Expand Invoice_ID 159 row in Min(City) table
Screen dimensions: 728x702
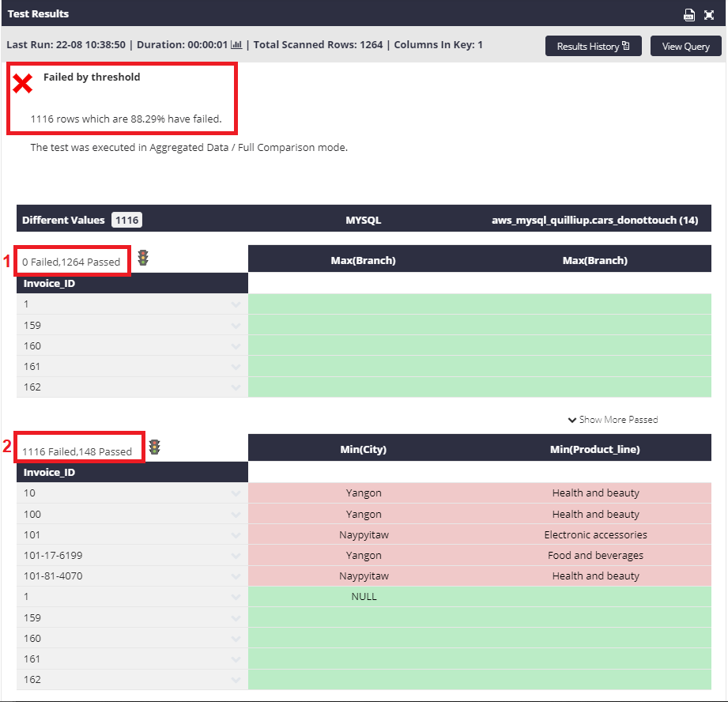(236, 618)
